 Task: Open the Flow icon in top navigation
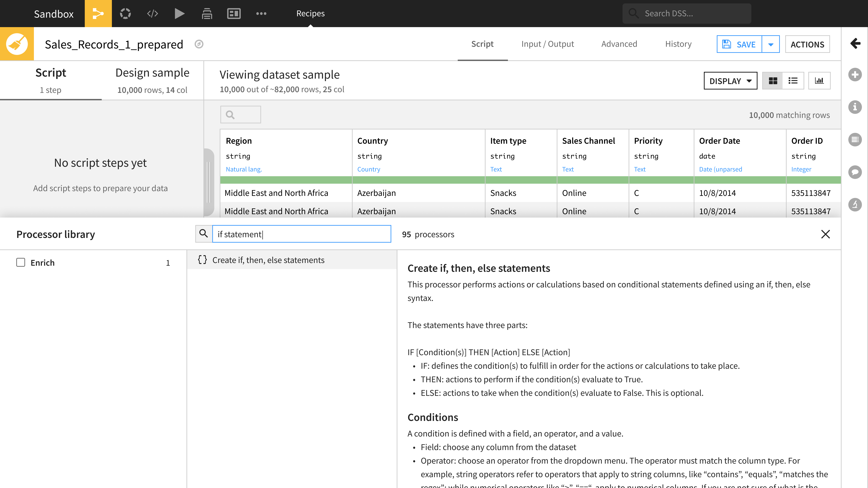click(98, 14)
